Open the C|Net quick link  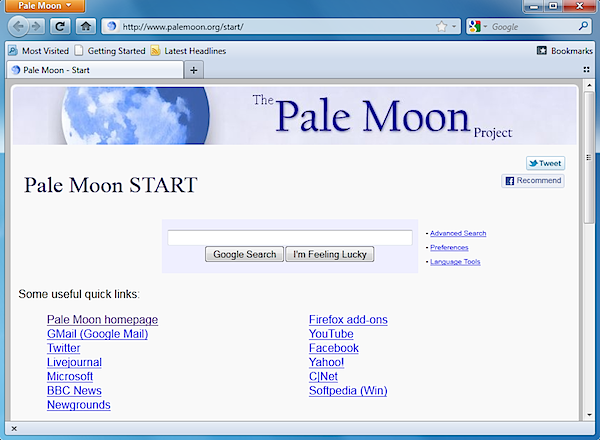323,376
